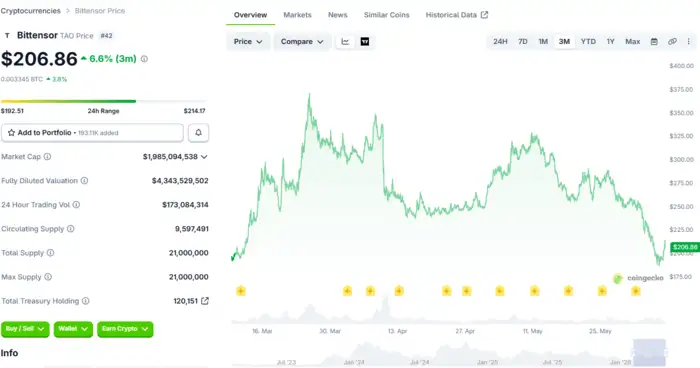Click info icon next to Total Treasury Holding

[x=86, y=301]
